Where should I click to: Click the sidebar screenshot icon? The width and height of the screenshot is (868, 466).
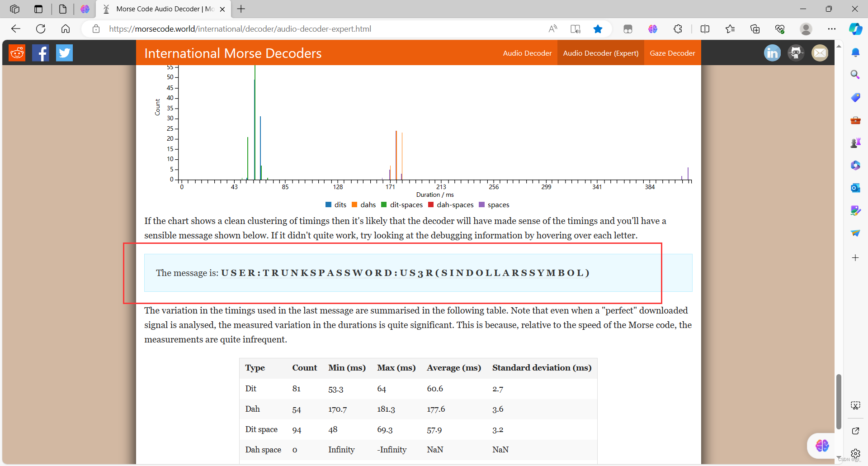click(855, 405)
